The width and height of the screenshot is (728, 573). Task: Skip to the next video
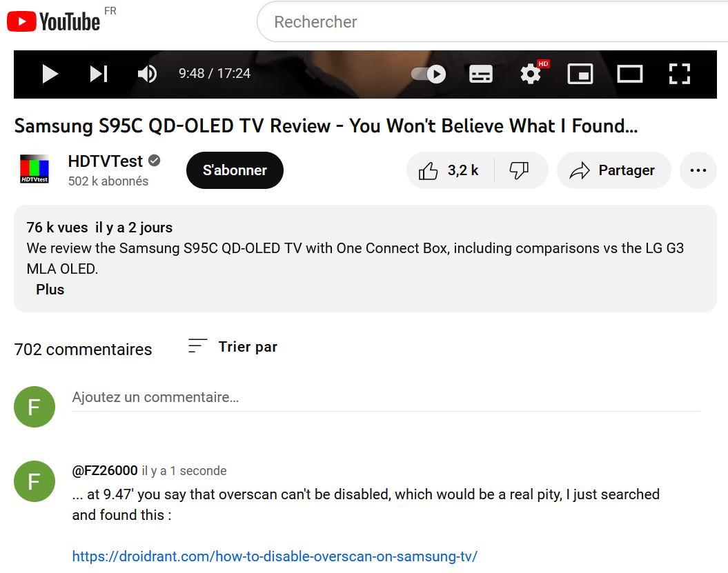(x=99, y=74)
